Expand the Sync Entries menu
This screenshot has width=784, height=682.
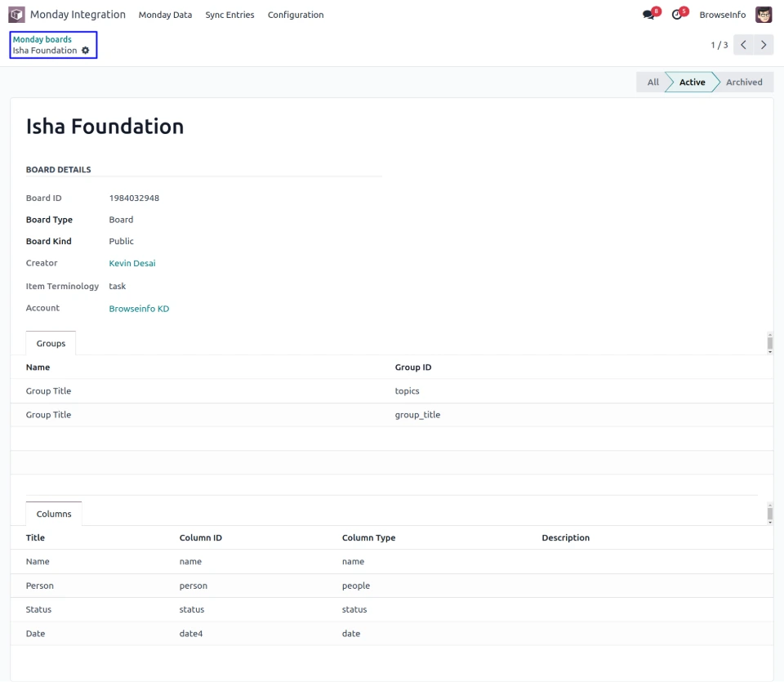point(229,15)
